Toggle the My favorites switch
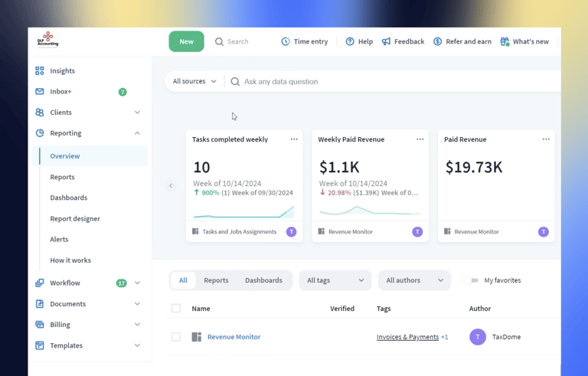The image size is (588, 376). coord(471,280)
